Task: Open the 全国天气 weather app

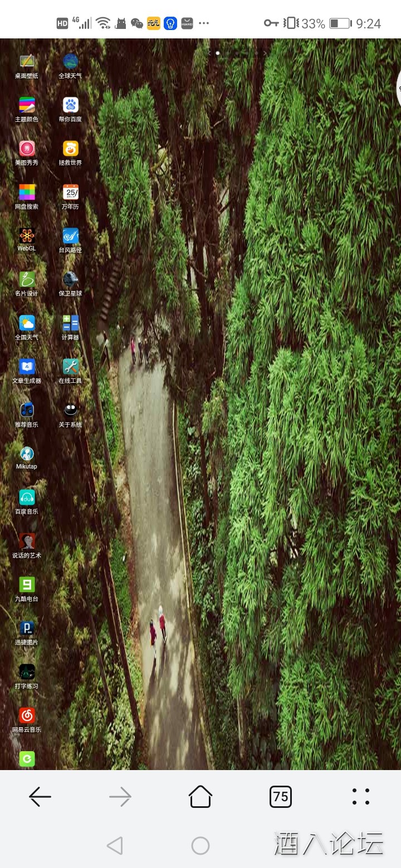Action: point(27,323)
